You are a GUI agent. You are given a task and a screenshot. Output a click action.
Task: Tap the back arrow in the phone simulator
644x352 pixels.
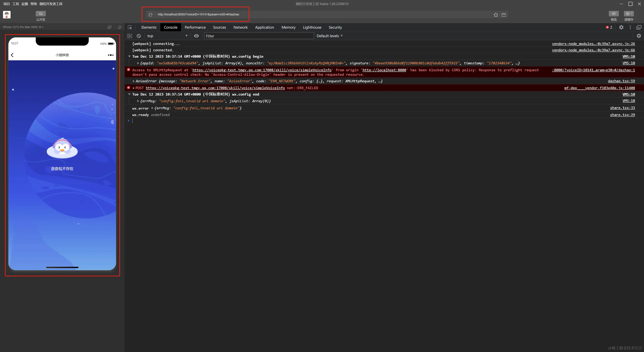12,55
